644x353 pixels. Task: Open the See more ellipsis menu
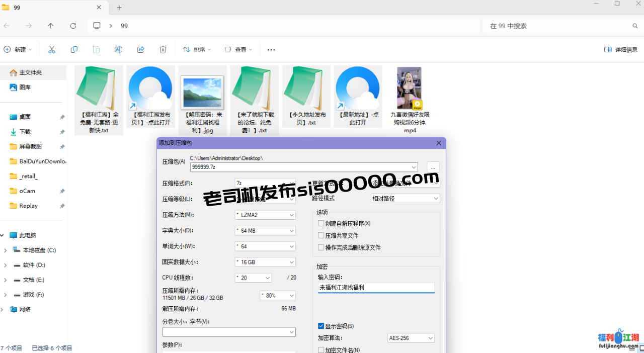tap(271, 49)
